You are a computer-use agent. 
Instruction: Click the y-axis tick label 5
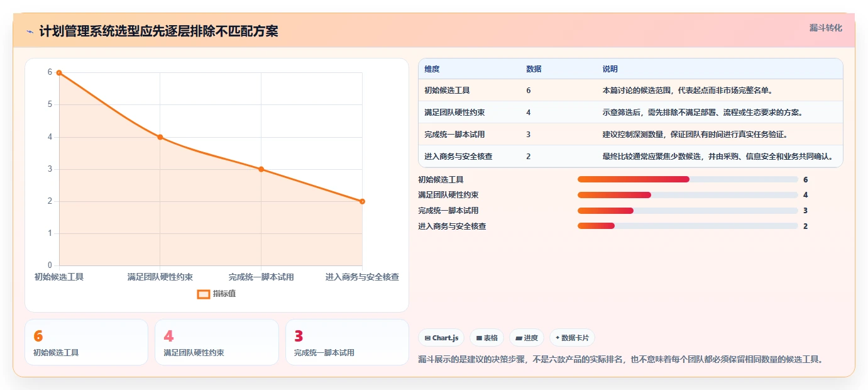tap(50, 104)
